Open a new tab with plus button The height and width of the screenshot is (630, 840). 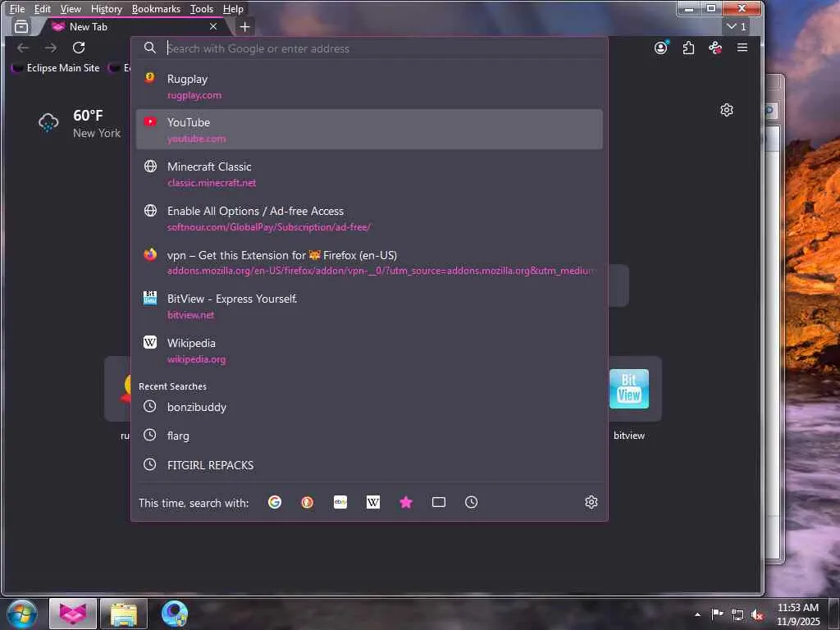click(x=244, y=27)
